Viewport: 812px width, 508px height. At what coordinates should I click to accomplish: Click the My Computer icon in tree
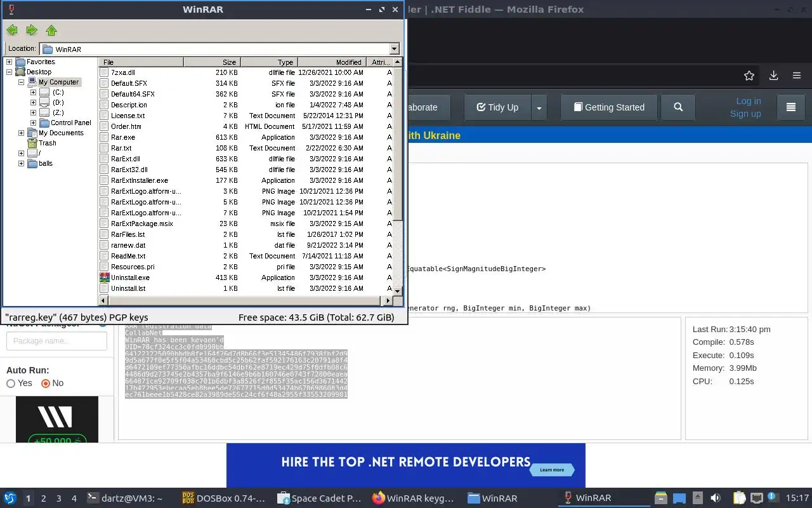click(32, 83)
